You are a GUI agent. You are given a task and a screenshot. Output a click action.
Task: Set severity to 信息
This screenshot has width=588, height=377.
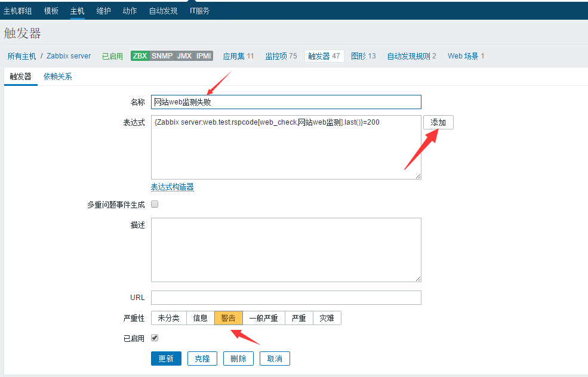click(x=200, y=318)
